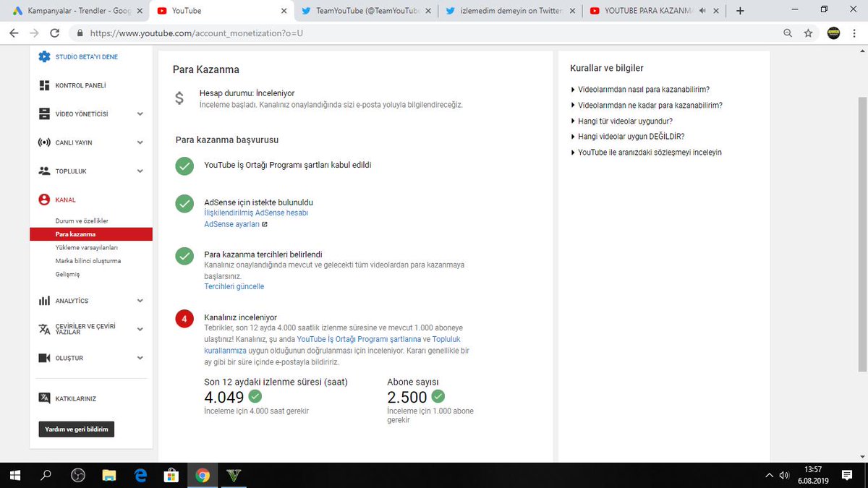Switch to TeamYouTube Twitter tab
This screenshot has width=868, height=488.
[x=367, y=11]
